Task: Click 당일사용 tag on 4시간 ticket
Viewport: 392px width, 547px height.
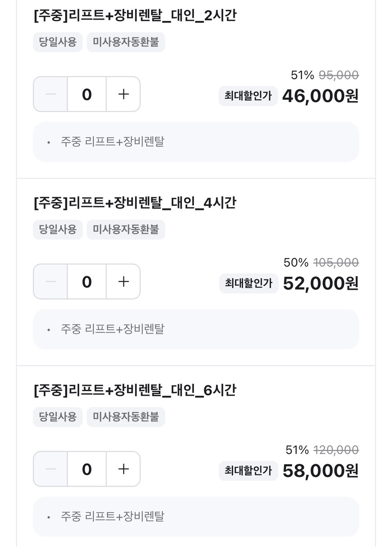Action: 57,230
